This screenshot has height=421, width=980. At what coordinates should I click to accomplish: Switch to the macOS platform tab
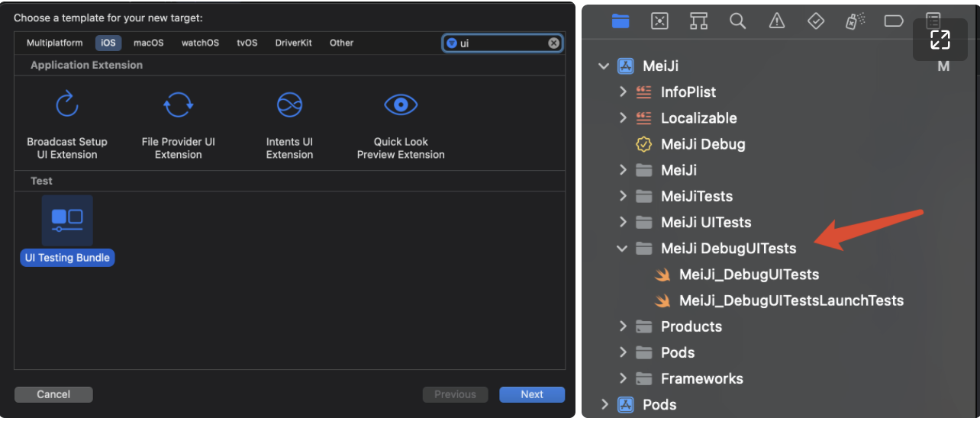point(149,43)
